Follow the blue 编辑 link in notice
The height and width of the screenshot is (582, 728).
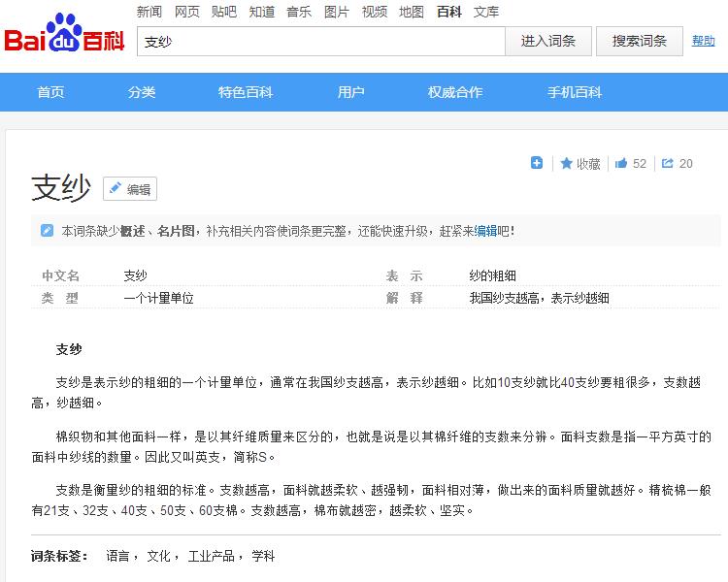(x=485, y=231)
